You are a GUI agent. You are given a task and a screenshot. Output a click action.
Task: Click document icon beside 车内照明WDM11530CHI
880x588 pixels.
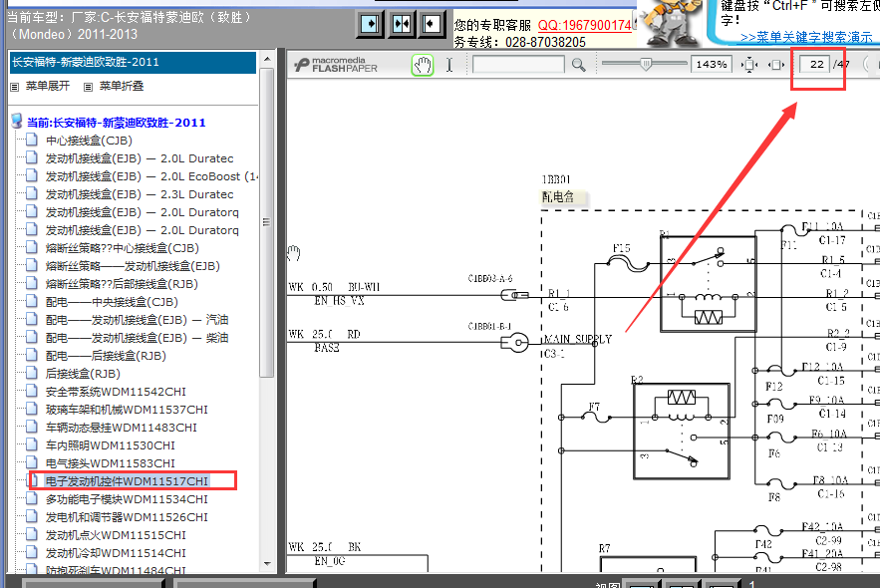(33, 445)
